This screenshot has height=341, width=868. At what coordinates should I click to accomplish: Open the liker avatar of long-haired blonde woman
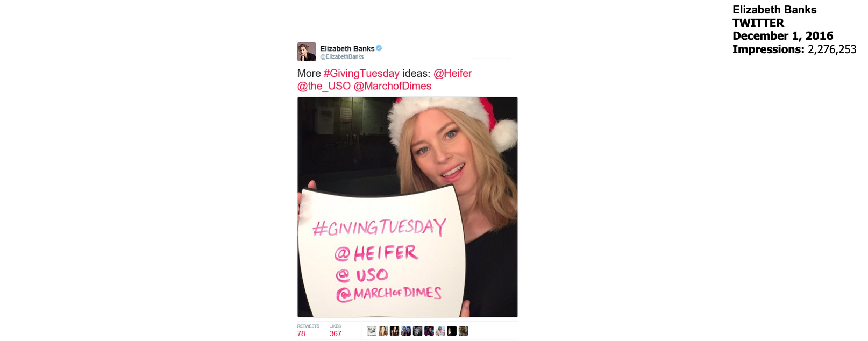pos(383,331)
